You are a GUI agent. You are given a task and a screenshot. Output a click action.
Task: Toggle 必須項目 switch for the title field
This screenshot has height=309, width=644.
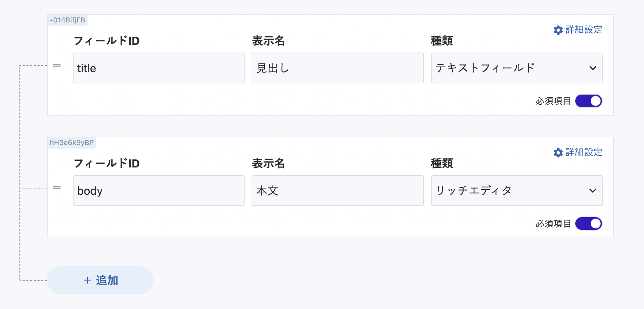[589, 101]
